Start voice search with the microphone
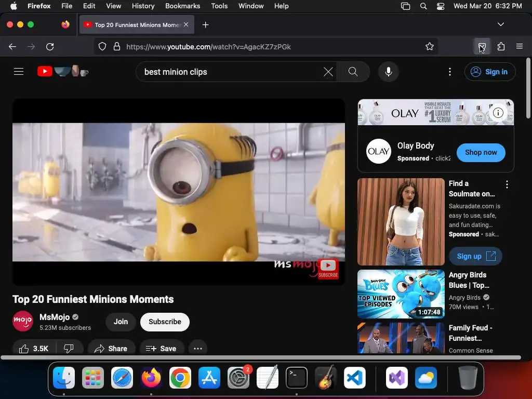The height and width of the screenshot is (399, 532). [x=389, y=72]
